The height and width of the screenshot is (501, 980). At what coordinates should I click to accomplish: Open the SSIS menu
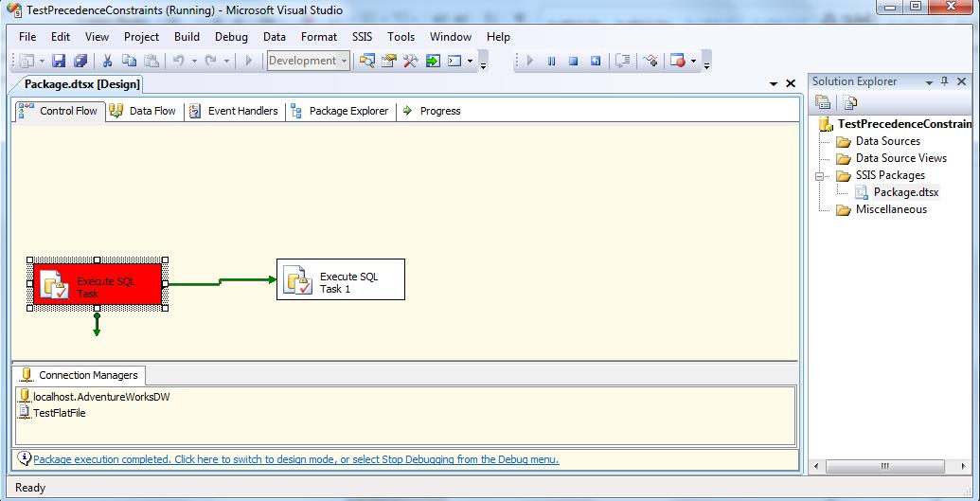(362, 37)
